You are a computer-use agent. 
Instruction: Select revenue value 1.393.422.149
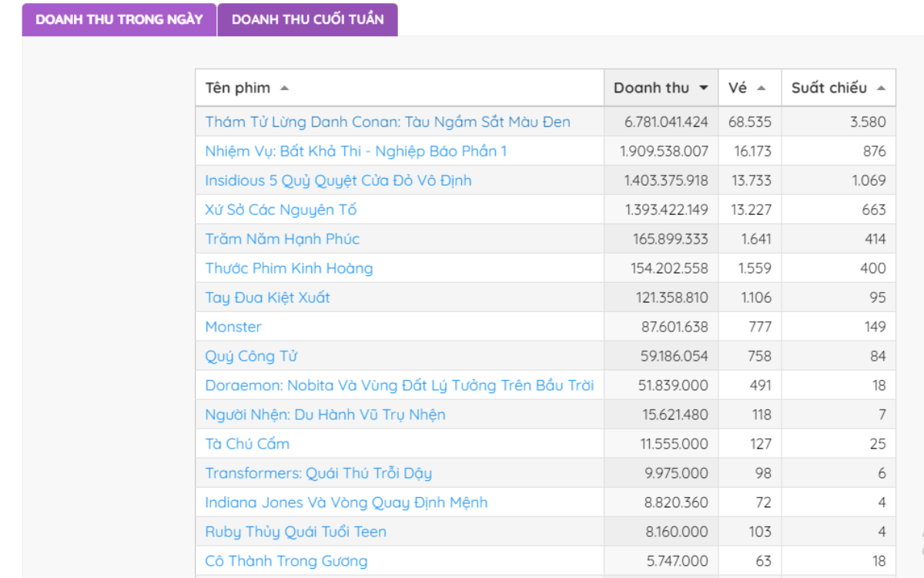pyautogui.click(x=666, y=210)
